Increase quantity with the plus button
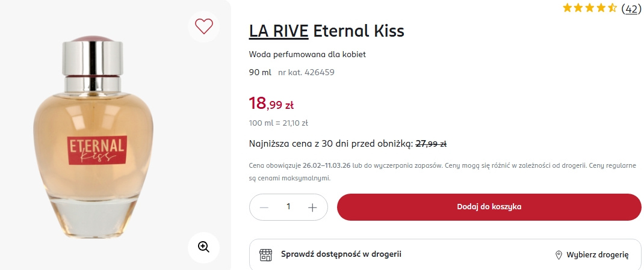644x270 pixels. 312,207
